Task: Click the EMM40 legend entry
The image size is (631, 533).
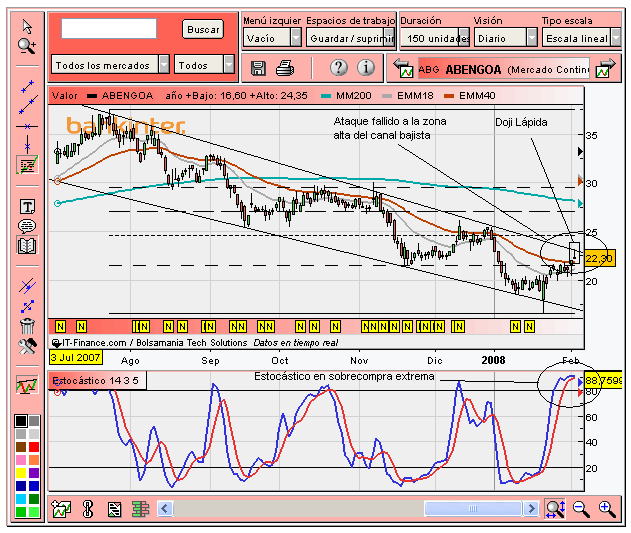Action: (470, 96)
